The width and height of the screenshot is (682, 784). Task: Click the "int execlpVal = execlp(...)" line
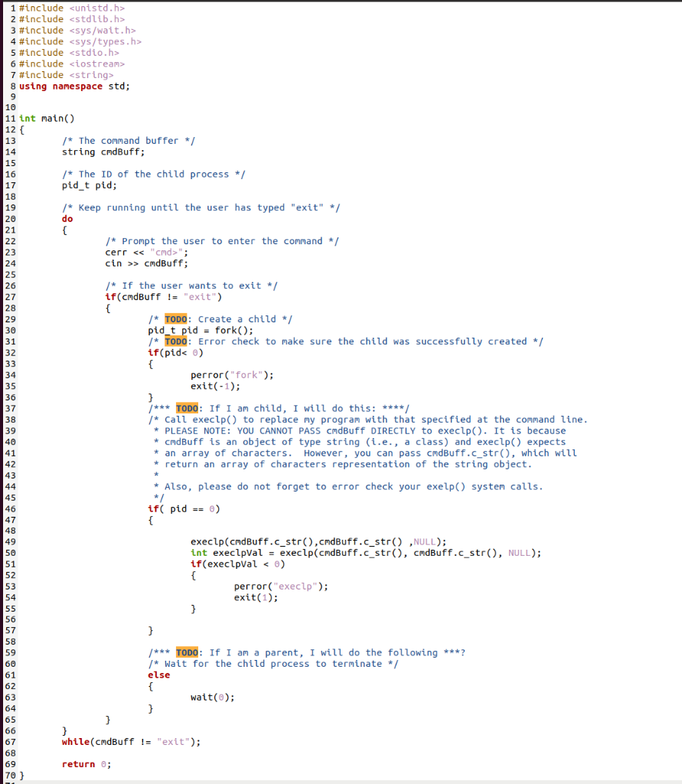pos(366,553)
